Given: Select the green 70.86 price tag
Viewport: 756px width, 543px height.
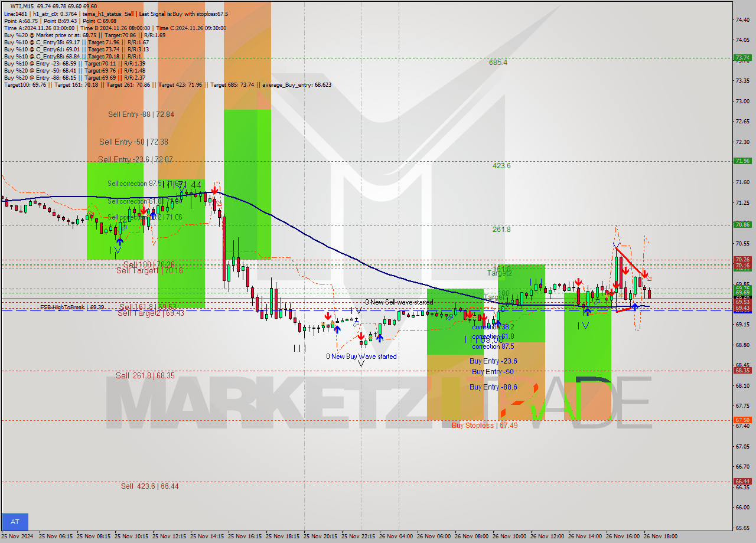Looking at the screenshot, I should (x=742, y=224).
